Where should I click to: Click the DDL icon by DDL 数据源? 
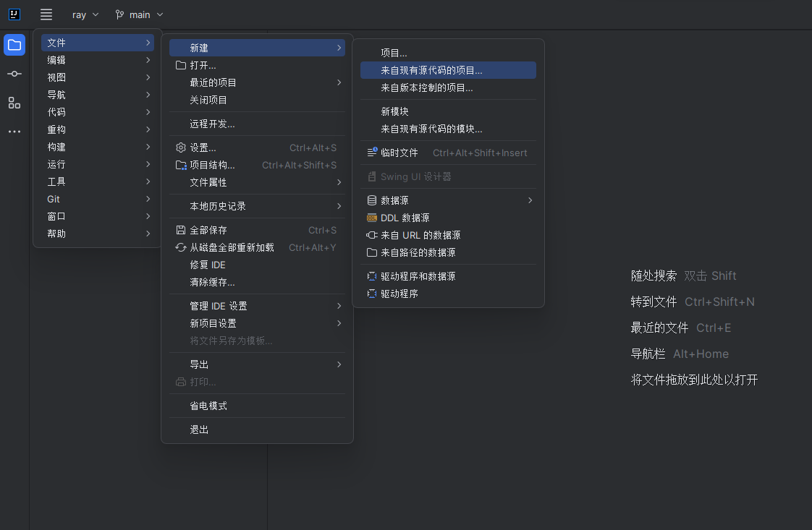click(x=372, y=218)
